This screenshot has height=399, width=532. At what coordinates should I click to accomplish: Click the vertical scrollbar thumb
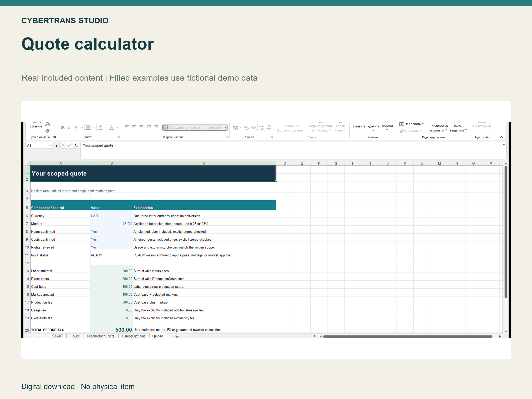click(506, 232)
